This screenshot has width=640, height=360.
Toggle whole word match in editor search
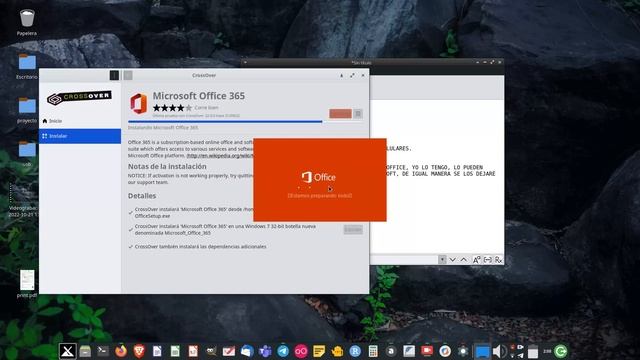tap(488, 260)
